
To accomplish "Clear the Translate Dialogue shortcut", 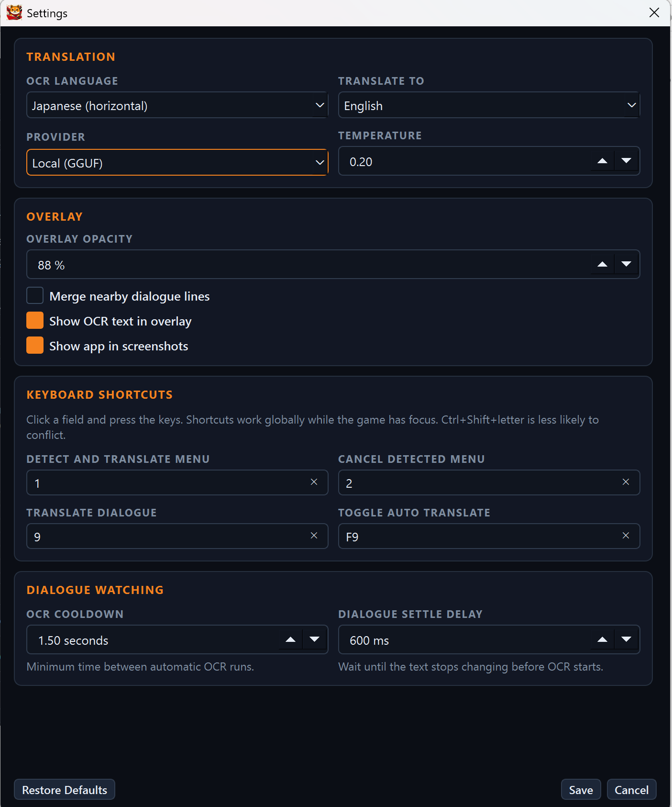I will [314, 536].
